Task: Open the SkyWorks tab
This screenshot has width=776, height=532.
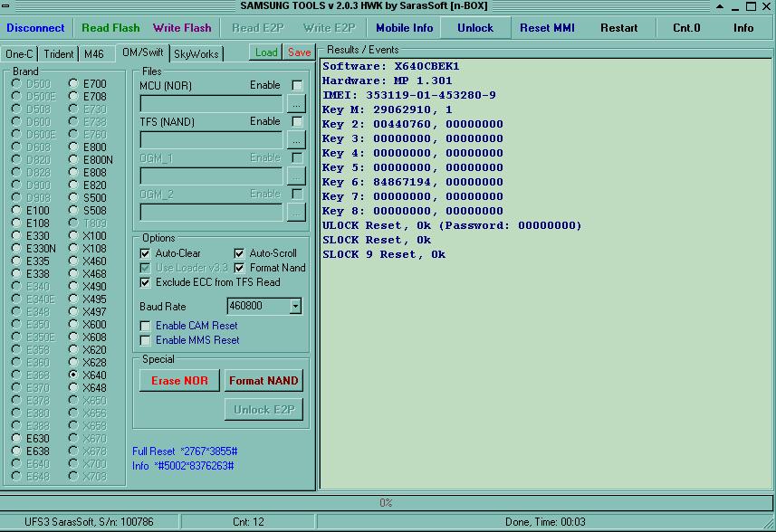Action: pyautogui.click(x=196, y=54)
